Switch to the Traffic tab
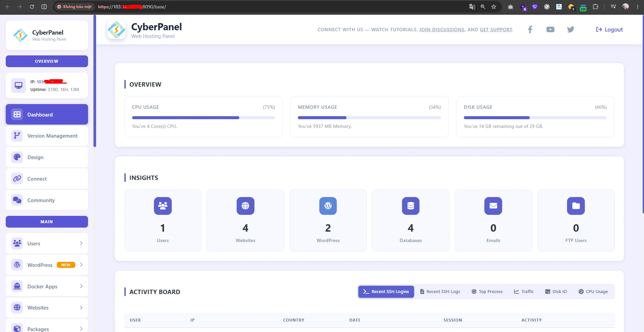The width and height of the screenshot is (644, 332). 524,292
